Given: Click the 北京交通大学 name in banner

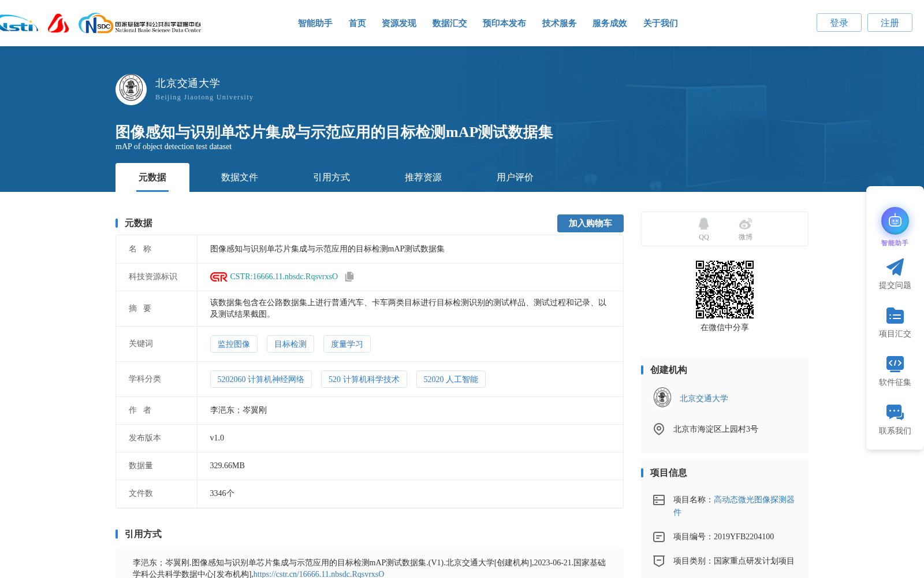Looking at the screenshot, I should tap(188, 83).
